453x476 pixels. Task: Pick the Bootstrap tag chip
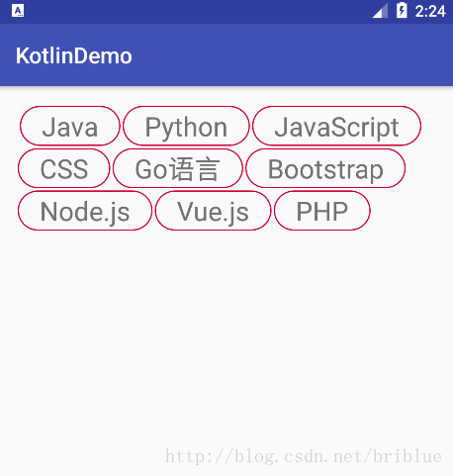click(325, 168)
